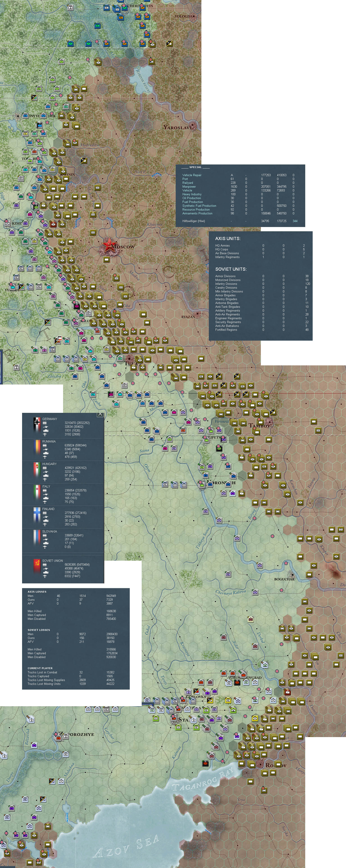This screenshot has width=346, height=868.
Task: Click the Rumania soldiers icon
Action: coord(45,445)
